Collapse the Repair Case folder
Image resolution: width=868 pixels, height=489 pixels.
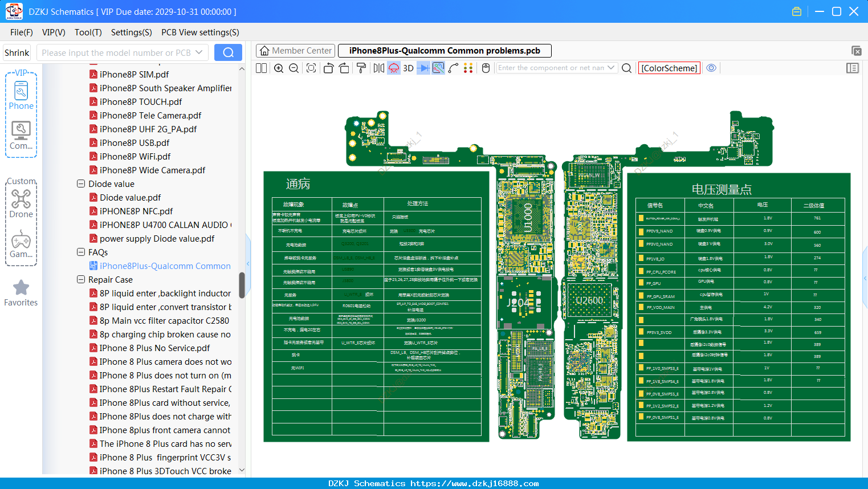coord(81,280)
